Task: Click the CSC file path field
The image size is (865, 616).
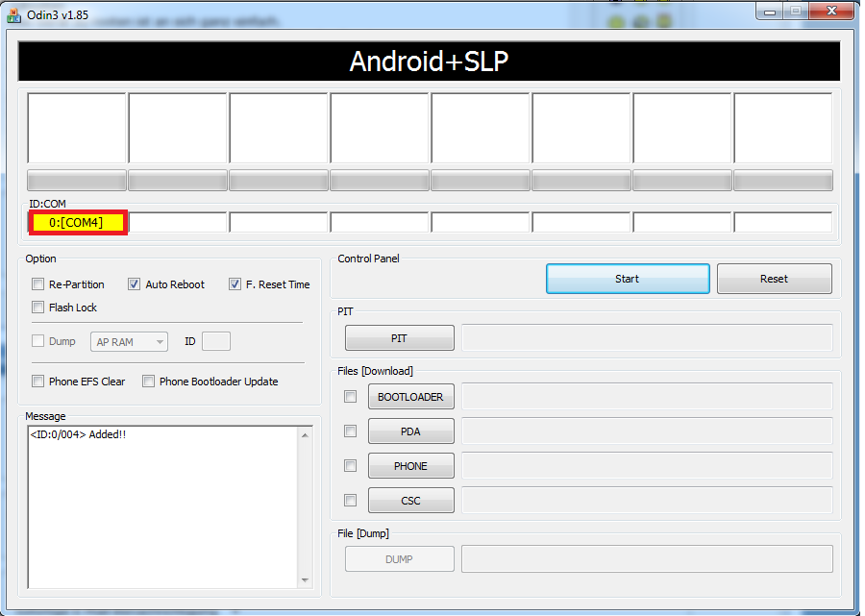Action: tap(647, 500)
